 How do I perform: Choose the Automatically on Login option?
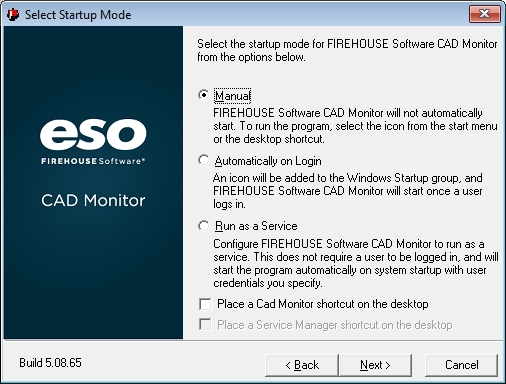[x=203, y=160]
